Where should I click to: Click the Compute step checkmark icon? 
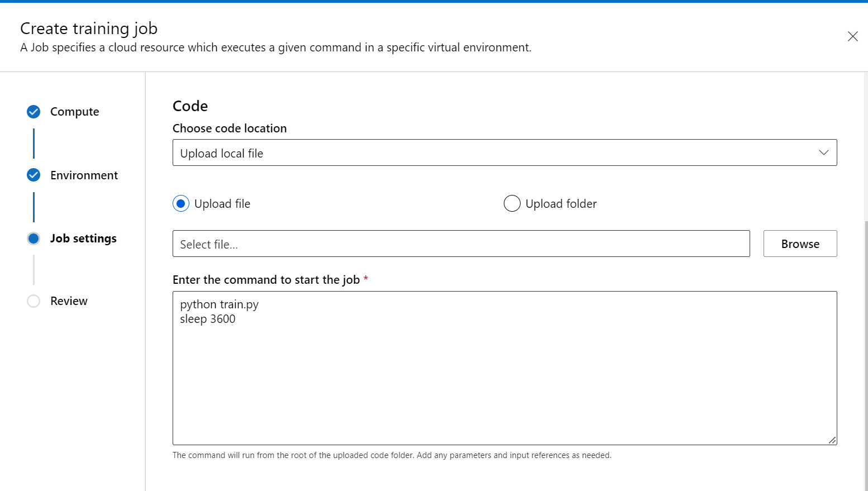point(34,112)
